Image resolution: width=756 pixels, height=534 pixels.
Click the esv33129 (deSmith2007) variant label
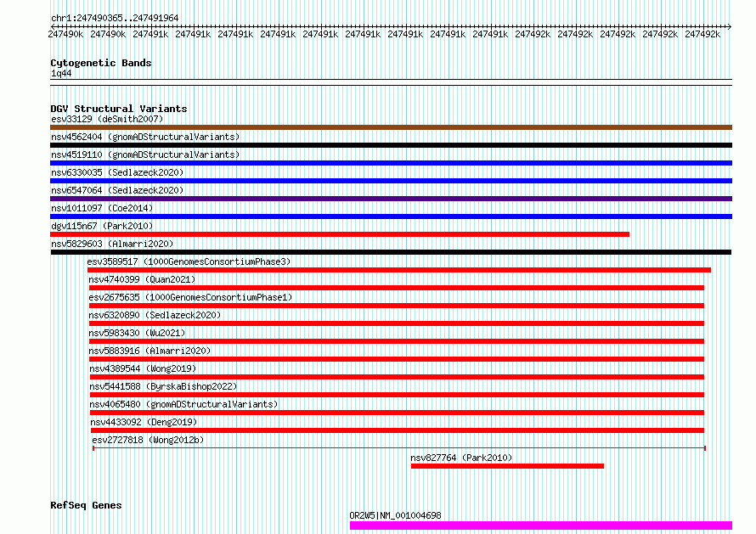pyautogui.click(x=107, y=119)
